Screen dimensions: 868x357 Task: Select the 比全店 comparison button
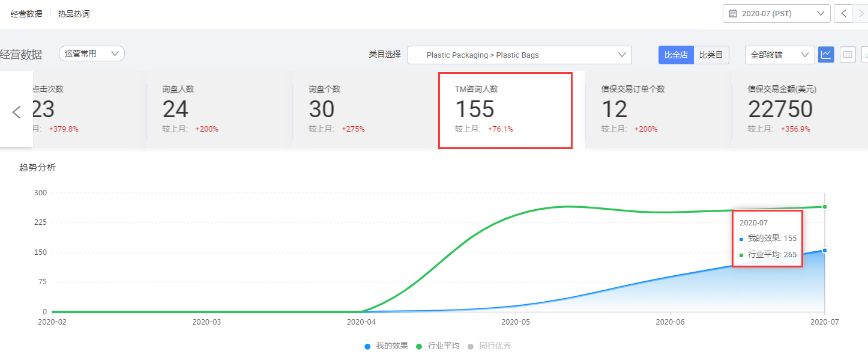coord(676,55)
